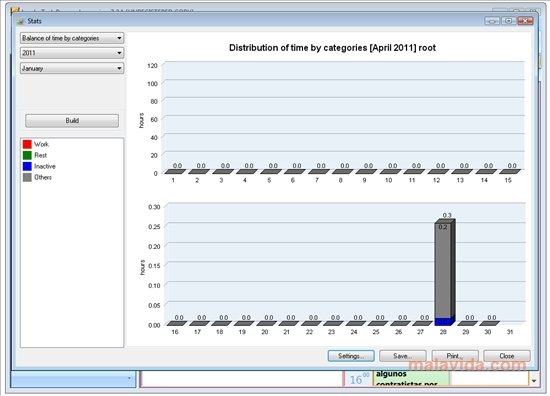The height and width of the screenshot is (396, 550).
Task: Click the empty text field in background window
Action: point(241,379)
